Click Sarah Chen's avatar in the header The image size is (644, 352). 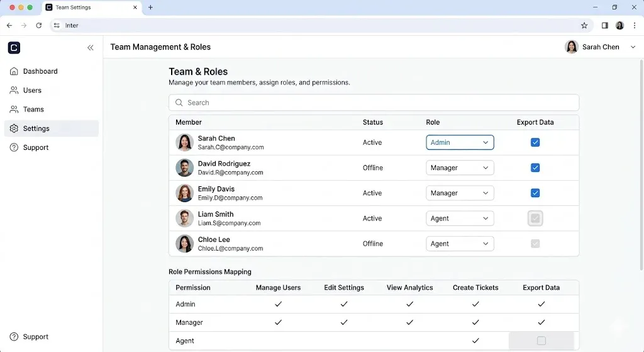pos(571,47)
